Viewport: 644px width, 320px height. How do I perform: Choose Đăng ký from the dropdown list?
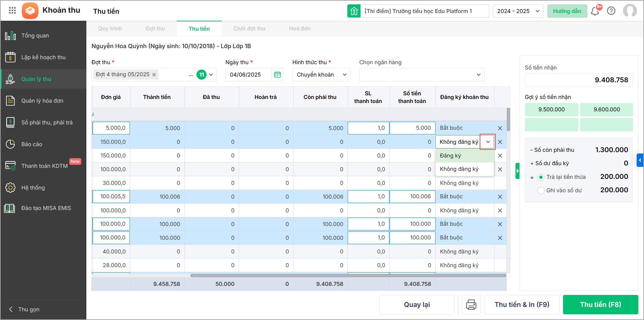point(451,155)
